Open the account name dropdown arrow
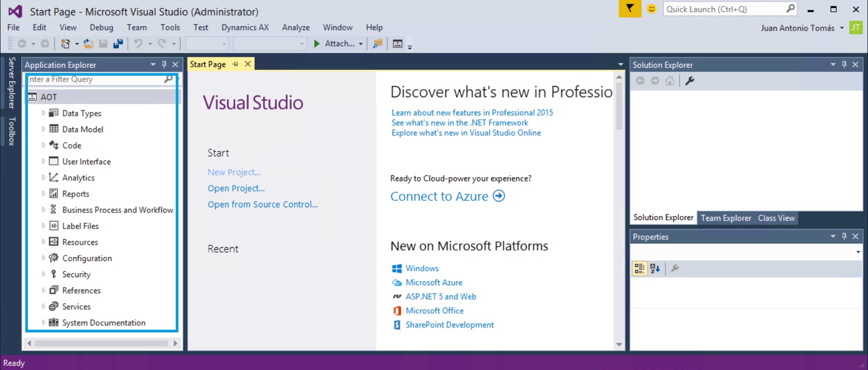 (842, 28)
